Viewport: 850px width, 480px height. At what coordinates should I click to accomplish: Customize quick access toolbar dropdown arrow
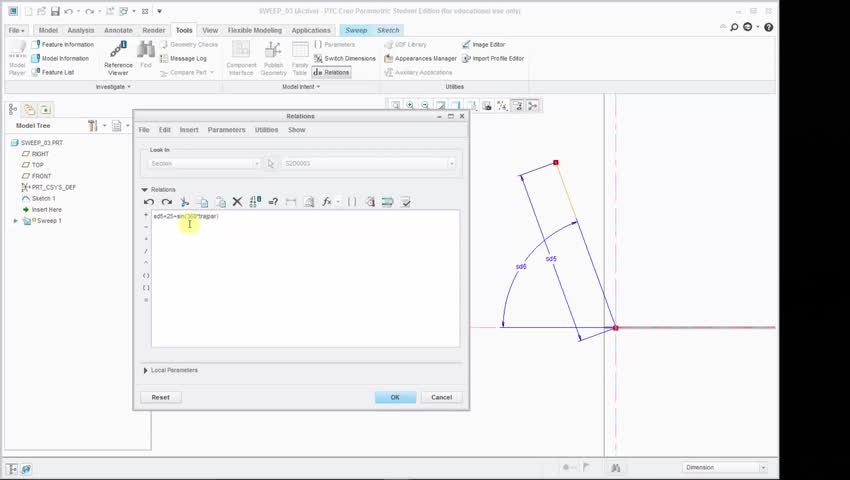click(159, 11)
